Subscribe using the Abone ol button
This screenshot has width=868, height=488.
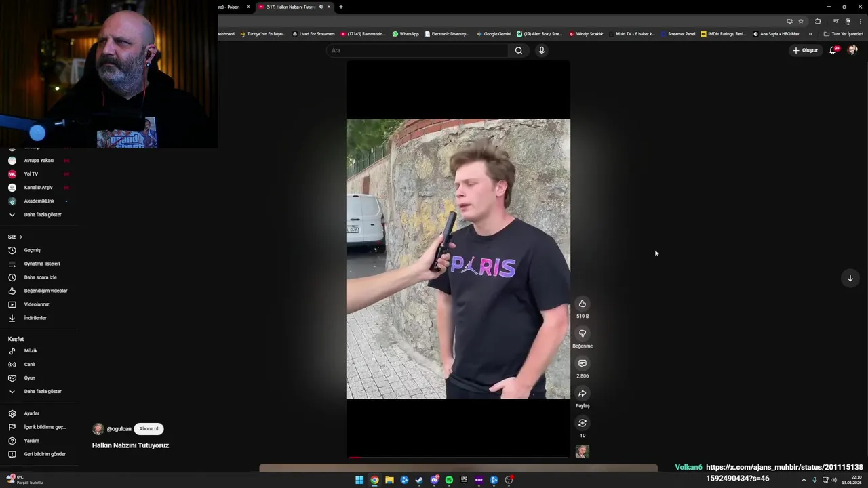point(149,428)
